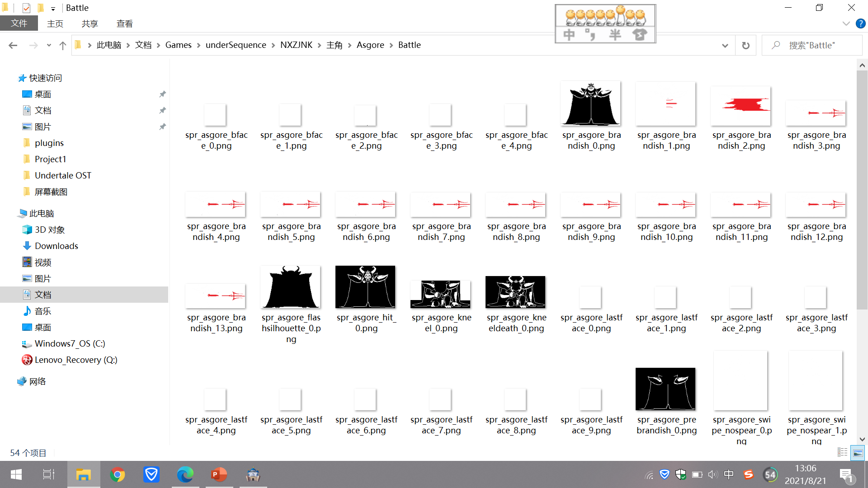Viewport: 868px width, 488px height.
Task: Go to NXZJNK in the breadcrumb path
Action: (x=296, y=45)
